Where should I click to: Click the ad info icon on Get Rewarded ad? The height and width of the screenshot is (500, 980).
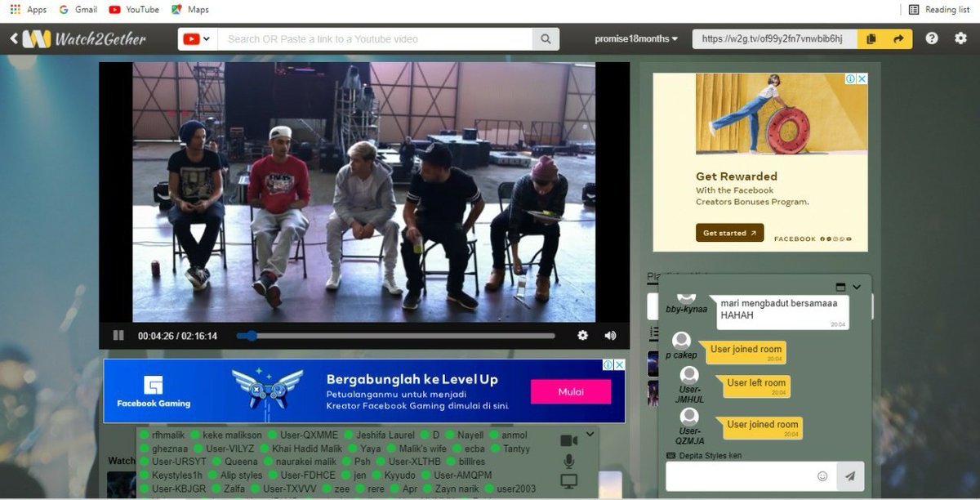[x=851, y=79]
